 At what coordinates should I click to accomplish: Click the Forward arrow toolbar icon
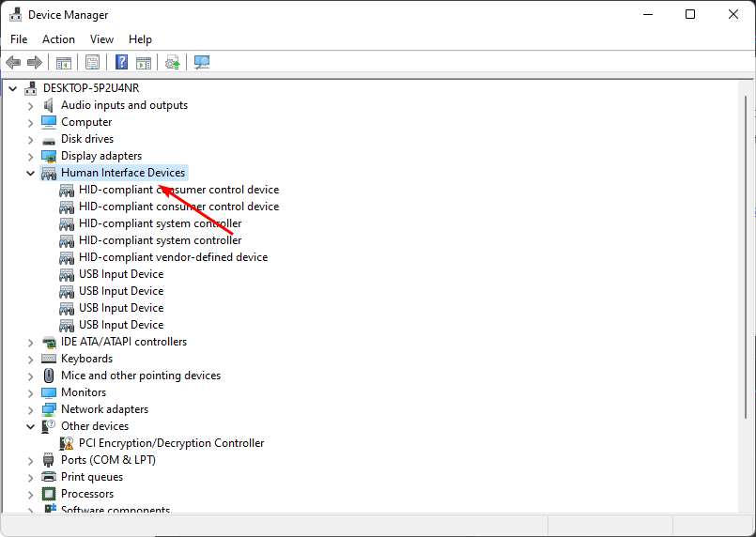tap(35, 62)
